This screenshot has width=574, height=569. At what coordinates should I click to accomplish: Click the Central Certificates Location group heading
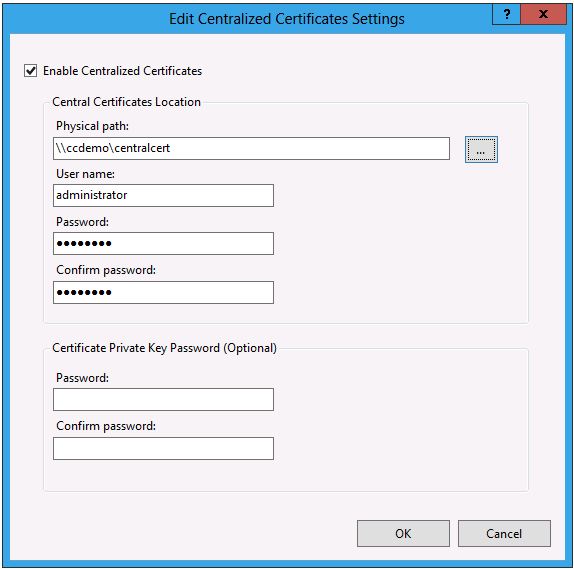click(126, 102)
